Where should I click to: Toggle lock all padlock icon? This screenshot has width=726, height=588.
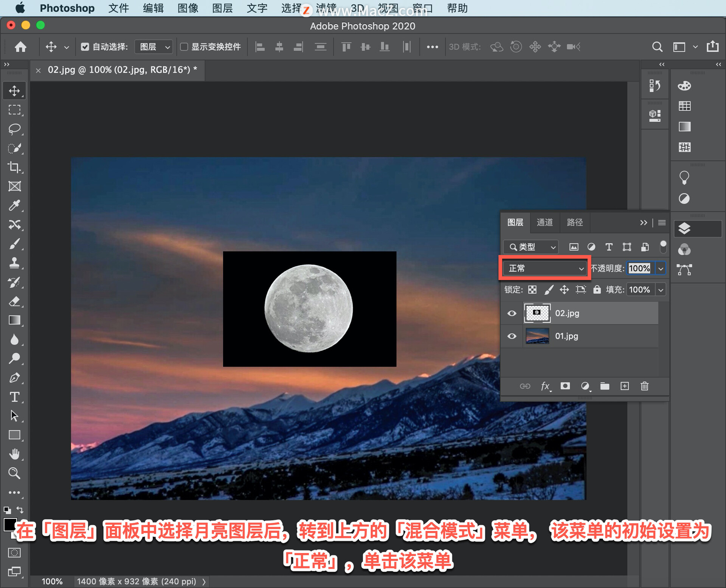pyautogui.click(x=597, y=290)
